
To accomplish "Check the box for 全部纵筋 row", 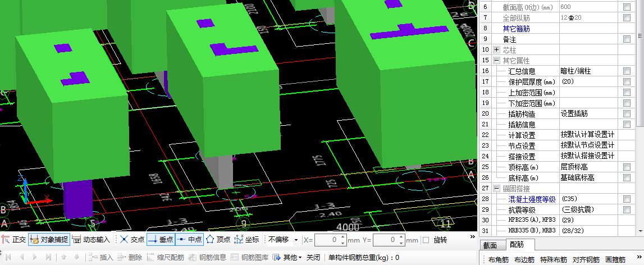I will (627, 17).
